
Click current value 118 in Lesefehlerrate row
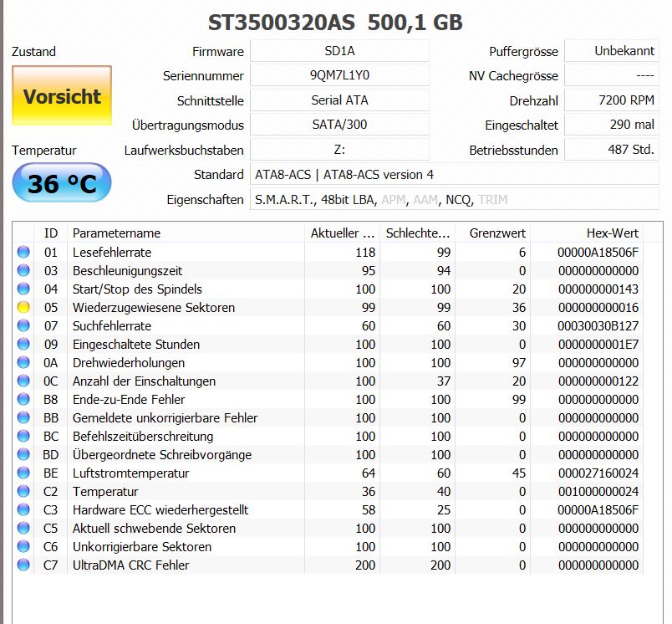click(x=365, y=252)
